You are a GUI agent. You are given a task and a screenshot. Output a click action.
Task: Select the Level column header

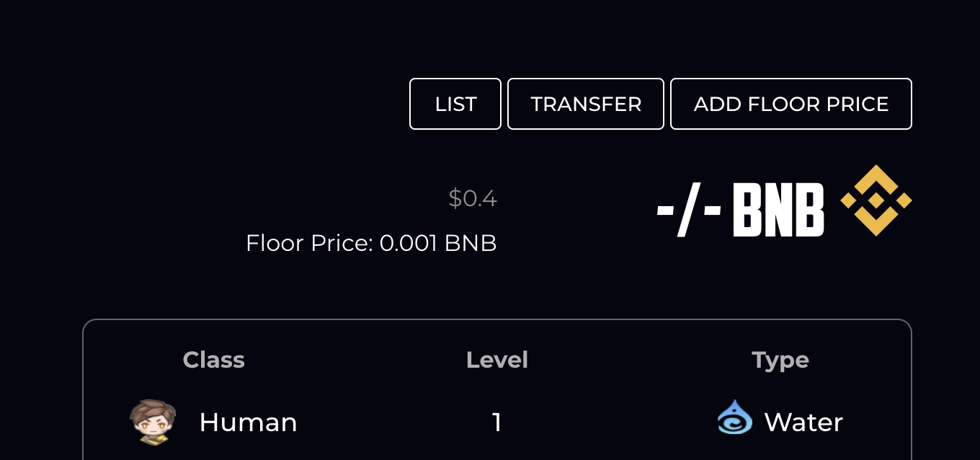[x=497, y=360]
